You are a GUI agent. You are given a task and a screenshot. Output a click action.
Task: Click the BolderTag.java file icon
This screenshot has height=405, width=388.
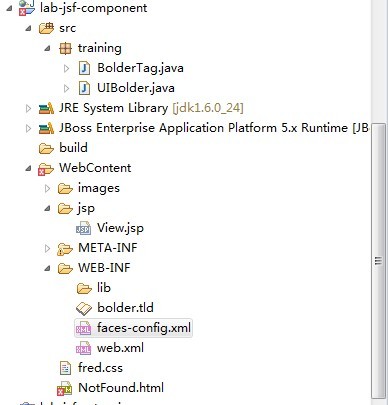click(84, 68)
